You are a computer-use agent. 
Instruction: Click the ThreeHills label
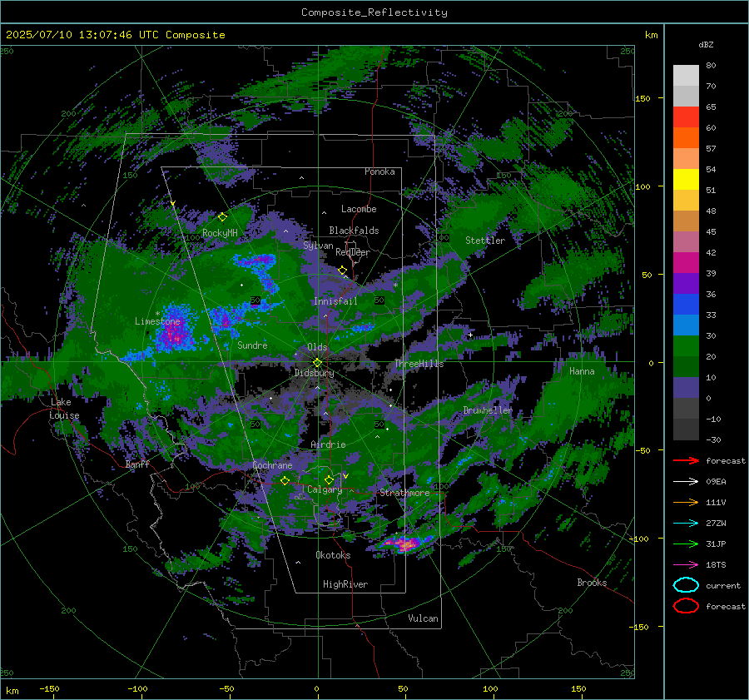click(419, 364)
